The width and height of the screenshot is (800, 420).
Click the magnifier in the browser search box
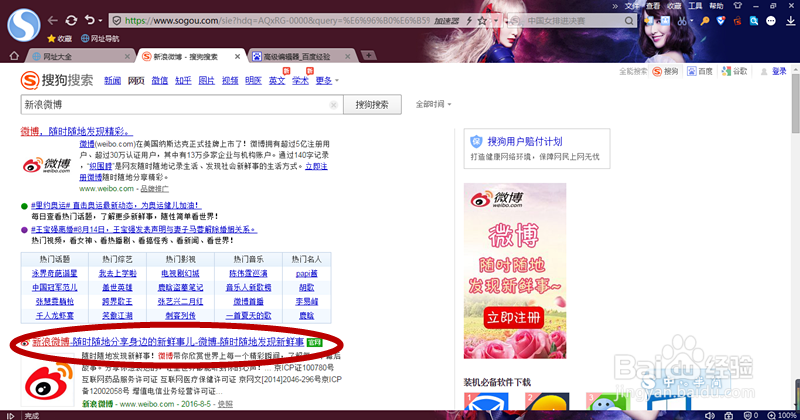click(629, 21)
